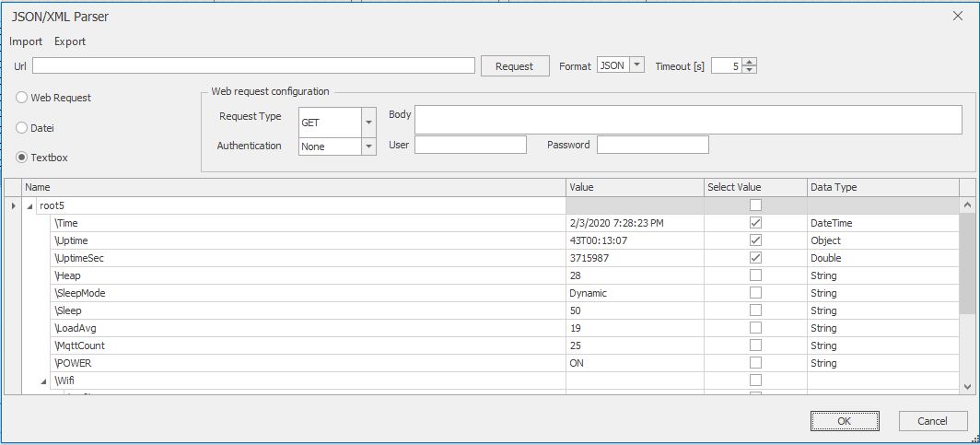This screenshot has width=980, height=445.
Task: Click the row indicator arrow beside root5
Action: pyautogui.click(x=13, y=205)
